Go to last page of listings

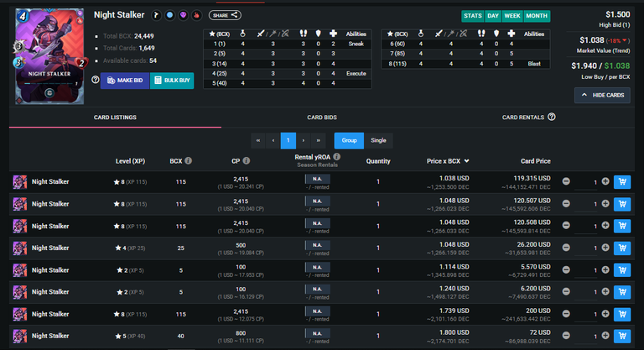[x=319, y=140]
